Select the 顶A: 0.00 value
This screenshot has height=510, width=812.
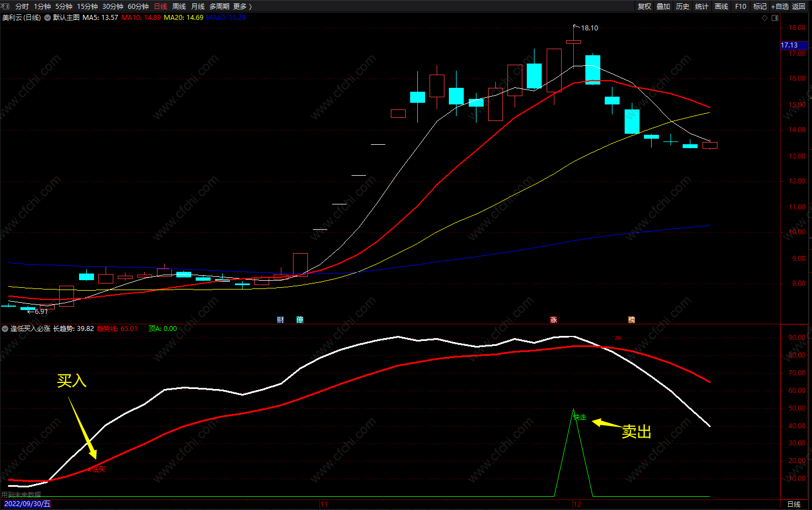tap(163, 328)
